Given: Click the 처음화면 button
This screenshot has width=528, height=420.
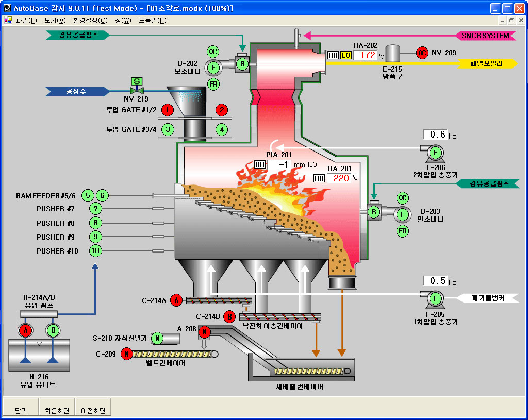Looking at the screenshot, I should [57, 411].
